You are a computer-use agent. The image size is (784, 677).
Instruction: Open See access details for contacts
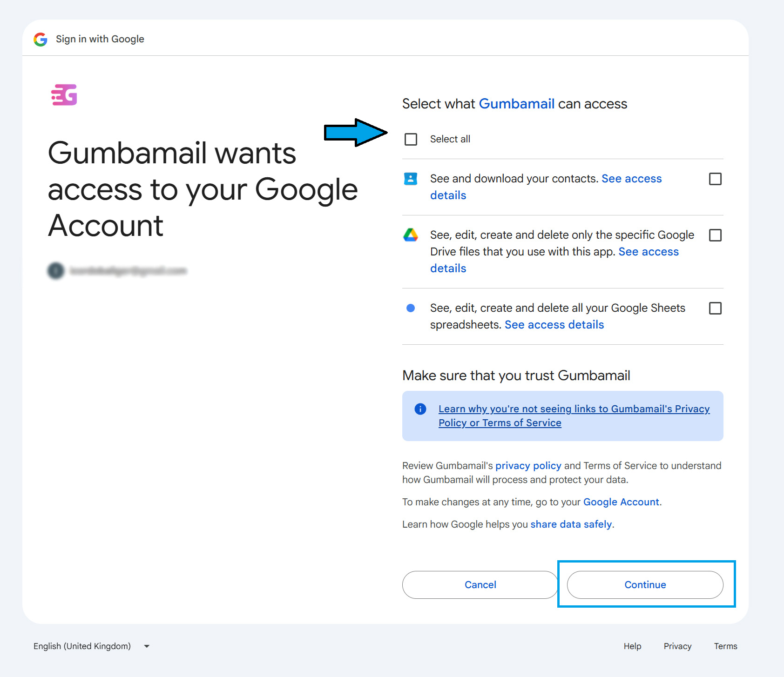[631, 179]
